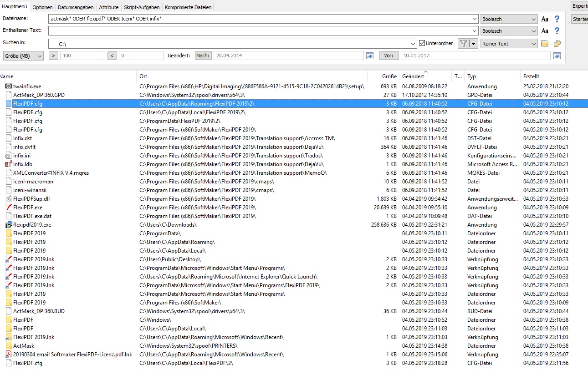Click the infix.ldb Access file icon
Viewport: 588px width, 375px height.
[x=8, y=164]
